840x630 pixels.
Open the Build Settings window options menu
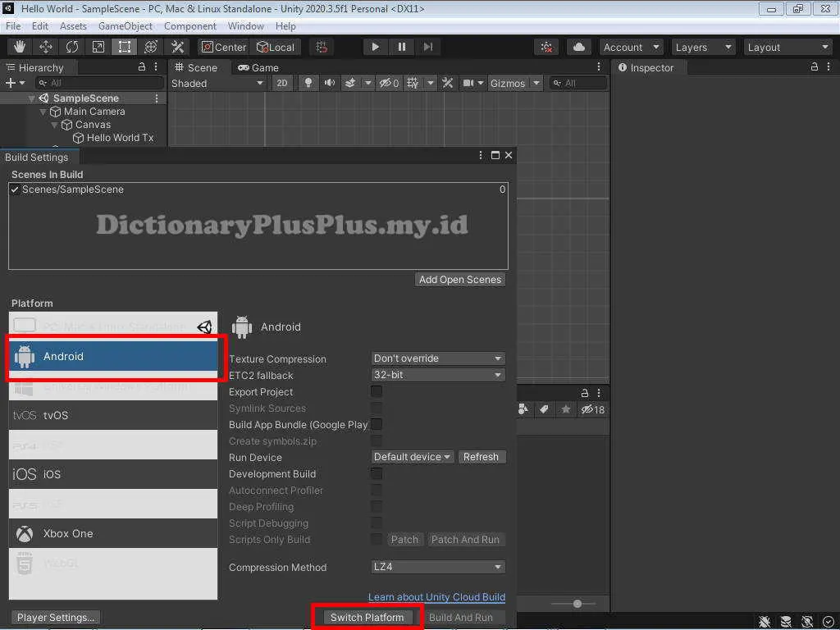coord(481,155)
